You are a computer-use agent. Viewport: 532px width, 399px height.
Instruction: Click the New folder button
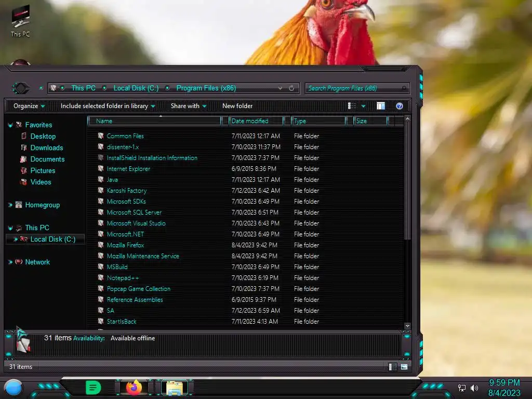click(237, 106)
